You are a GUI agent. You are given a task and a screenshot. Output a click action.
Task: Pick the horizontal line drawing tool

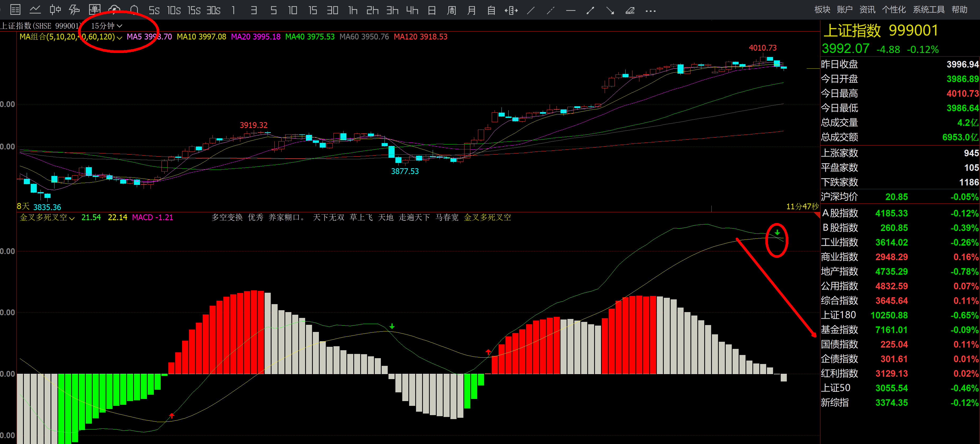click(571, 10)
